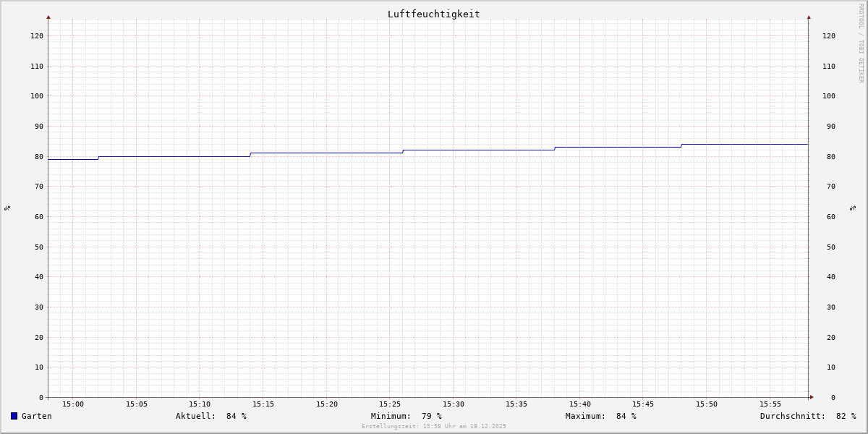Click the 70 label on left axis
868x434 pixels.
point(39,187)
